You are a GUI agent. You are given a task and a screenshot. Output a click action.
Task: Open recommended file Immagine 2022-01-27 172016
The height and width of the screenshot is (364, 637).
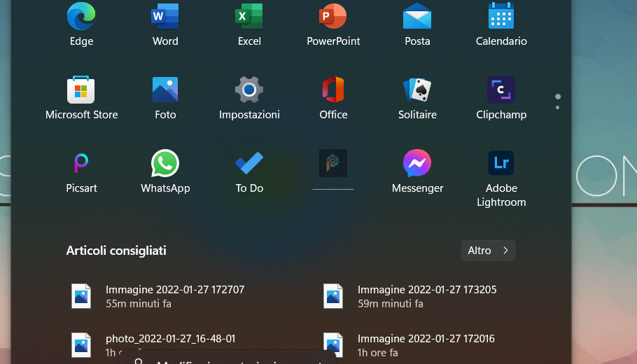click(x=426, y=344)
